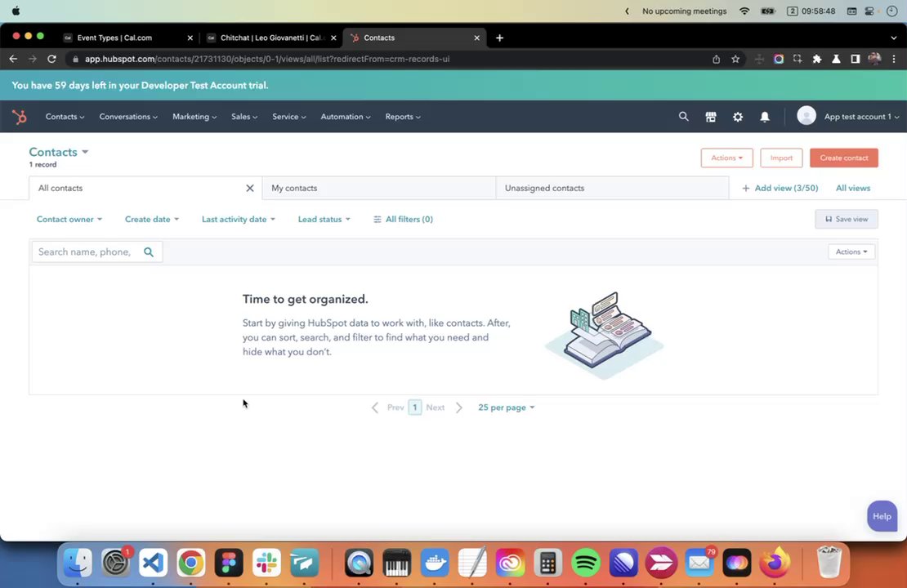
Task: Open Spotify from the dock
Action: click(585, 562)
